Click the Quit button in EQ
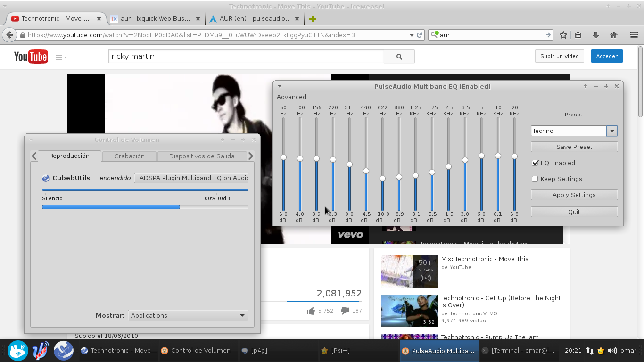Viewport: 644px width, 362px height. coord(574,212)
